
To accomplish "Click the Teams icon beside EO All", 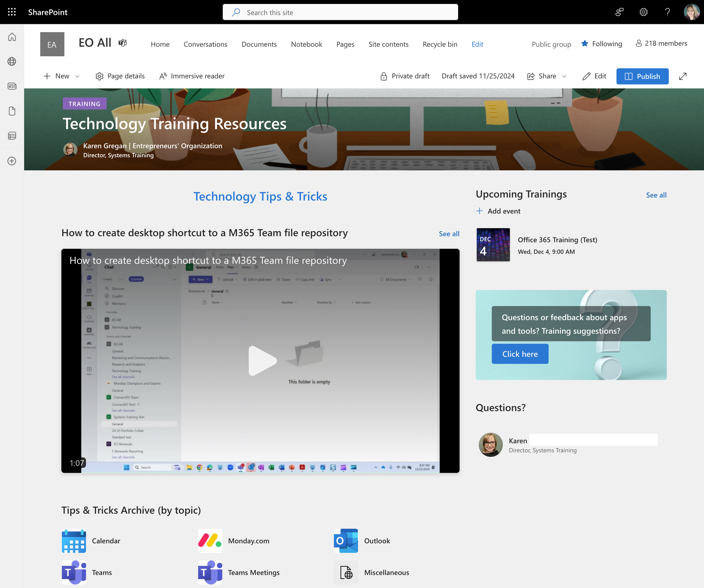I will [123, 43].
